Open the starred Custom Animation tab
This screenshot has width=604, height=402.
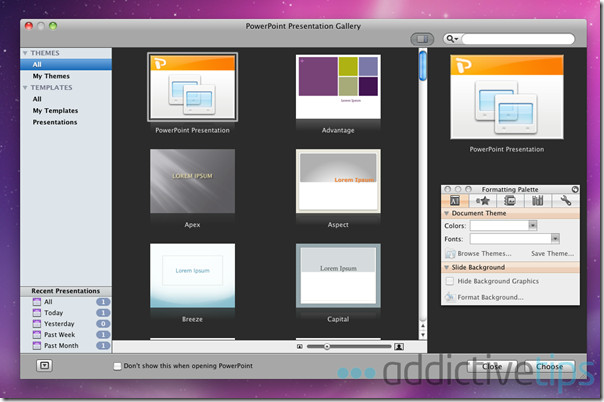(482, 201)
